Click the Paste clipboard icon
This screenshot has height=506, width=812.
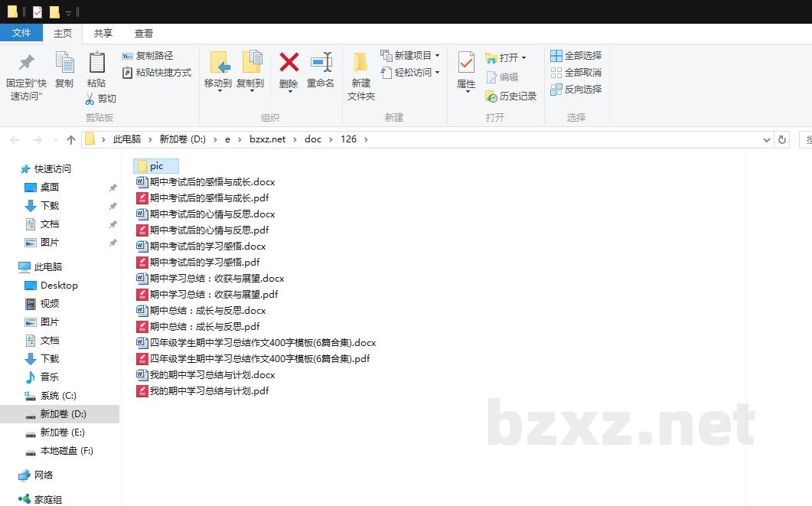click(x=96, y=64)
